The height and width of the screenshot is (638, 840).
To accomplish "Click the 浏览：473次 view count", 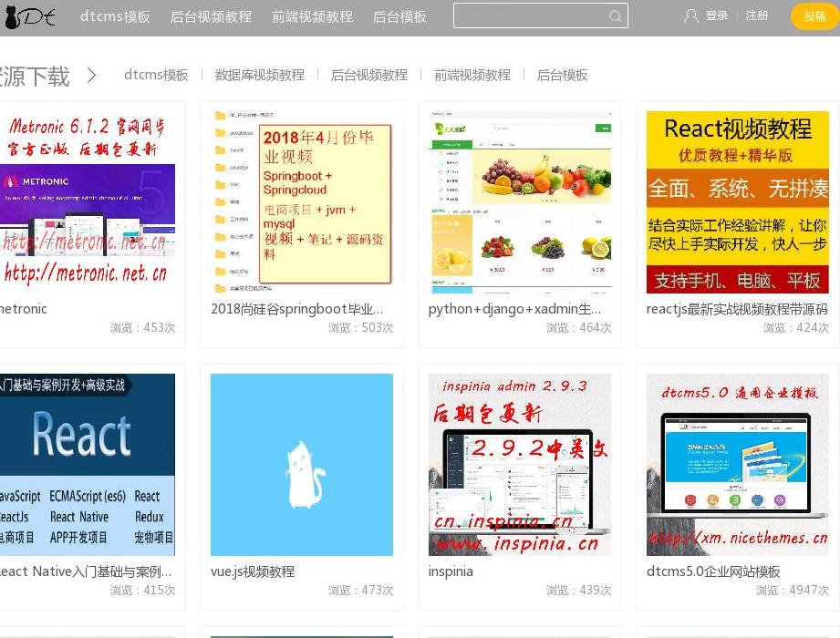I will coord(360,590).
